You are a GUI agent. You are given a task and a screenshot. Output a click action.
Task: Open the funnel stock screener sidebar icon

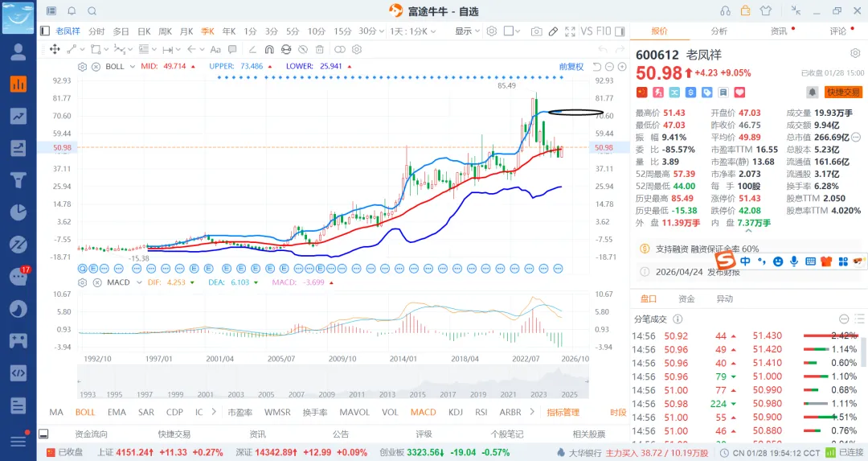(18, 180)
